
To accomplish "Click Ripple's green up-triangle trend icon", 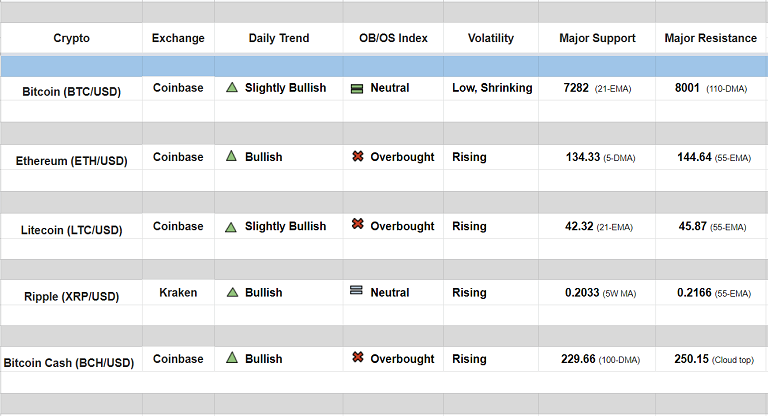I will pos(232,292).
